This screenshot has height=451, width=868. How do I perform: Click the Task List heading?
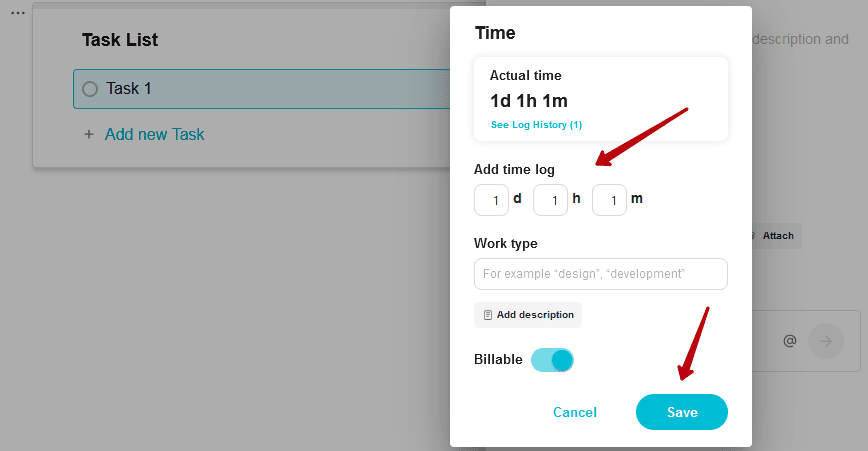tap(120, 40)
